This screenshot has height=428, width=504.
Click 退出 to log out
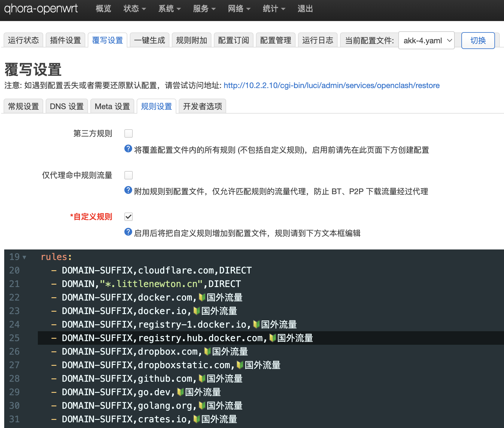pyautogui.click(x=305, y=9)
